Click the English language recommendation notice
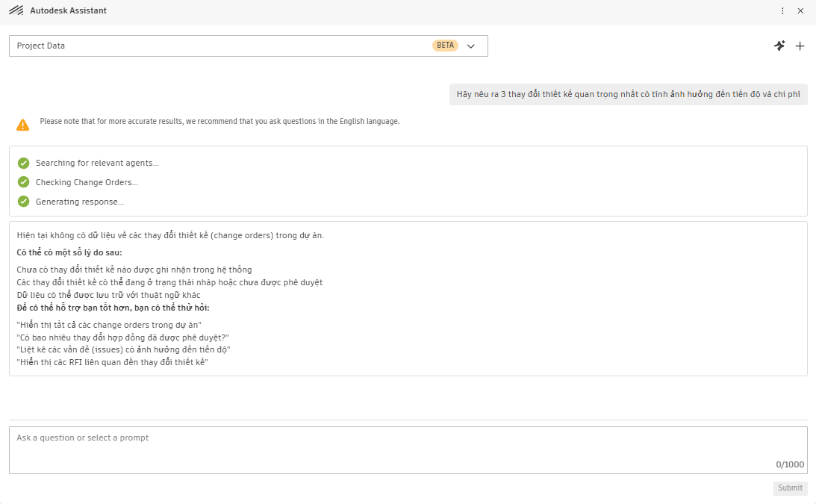Screen dimensions: 816x504 (x=219, y=121)
